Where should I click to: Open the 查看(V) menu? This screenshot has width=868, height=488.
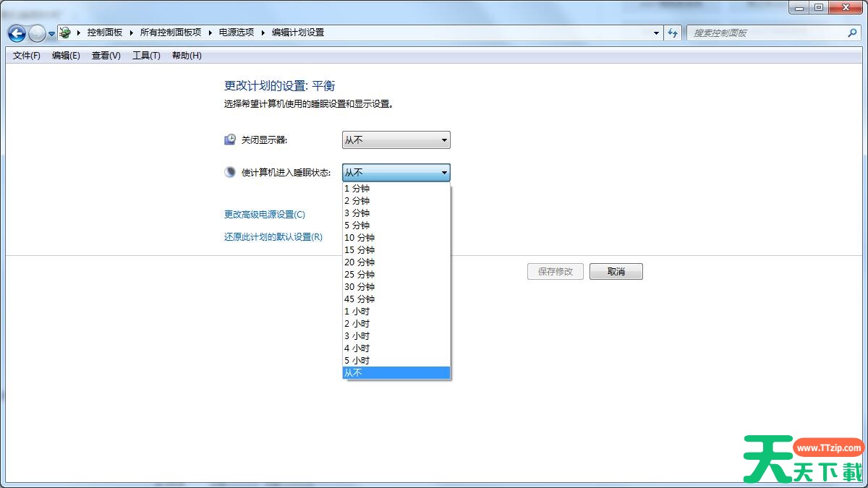click(x=106, y=56)
